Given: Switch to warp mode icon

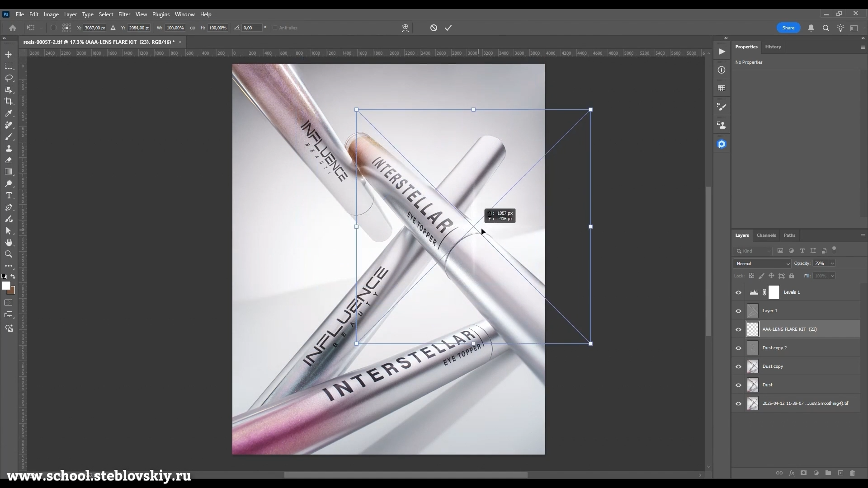Looking at the screenshot, I should 405,28.
